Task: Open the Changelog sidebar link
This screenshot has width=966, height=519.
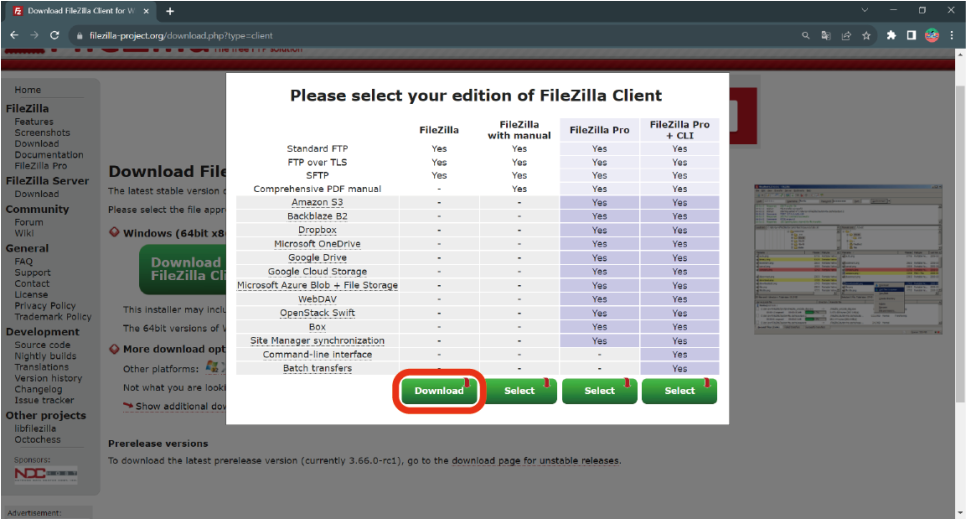Action: [x=38, y=390]
